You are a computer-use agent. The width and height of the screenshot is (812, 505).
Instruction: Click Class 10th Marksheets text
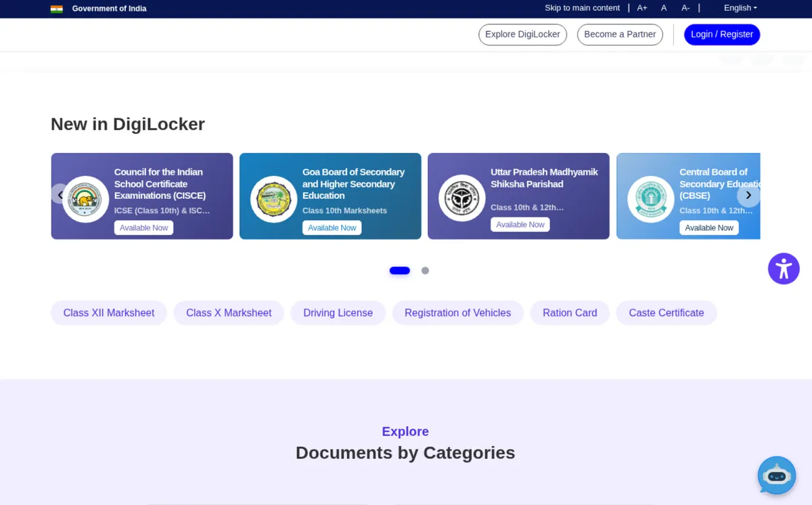(344, 211)
